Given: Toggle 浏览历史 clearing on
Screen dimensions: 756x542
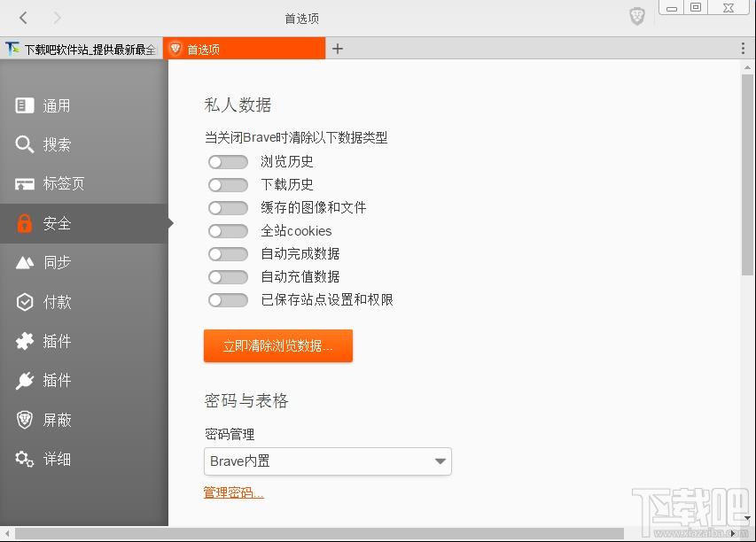Looking at the screenshot, I should 228,162.
